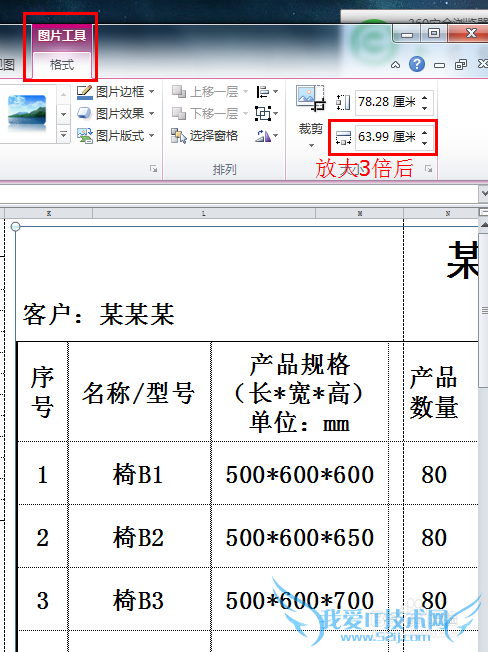Open the Rotate objects dropdown icon
The height and width of the screenshot is (652, 488).
(x=267, y=136)
